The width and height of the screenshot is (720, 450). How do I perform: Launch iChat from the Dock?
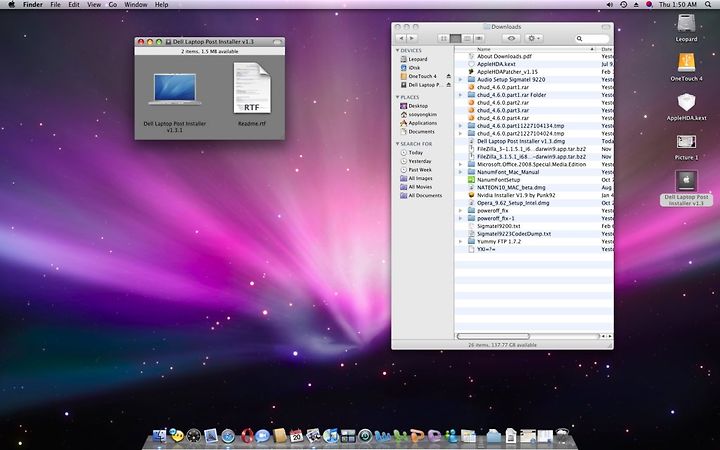262,435
